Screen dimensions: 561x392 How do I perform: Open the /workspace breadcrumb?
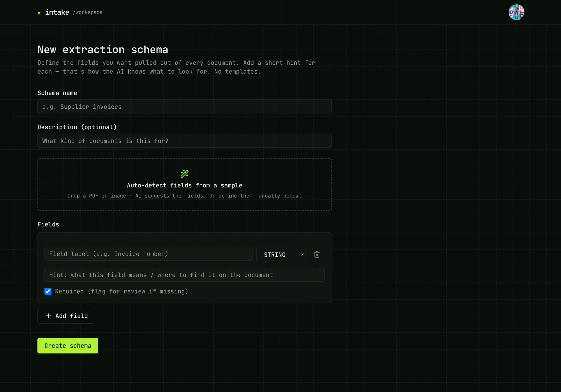[x=87, y=12]
